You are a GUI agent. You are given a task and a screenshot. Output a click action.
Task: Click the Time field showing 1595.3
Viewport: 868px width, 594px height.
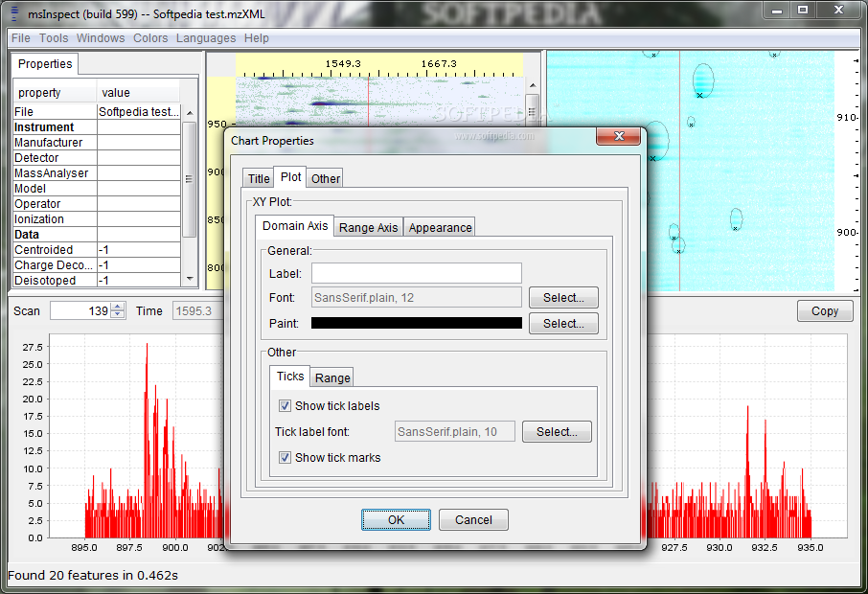(x=197, y=310)
